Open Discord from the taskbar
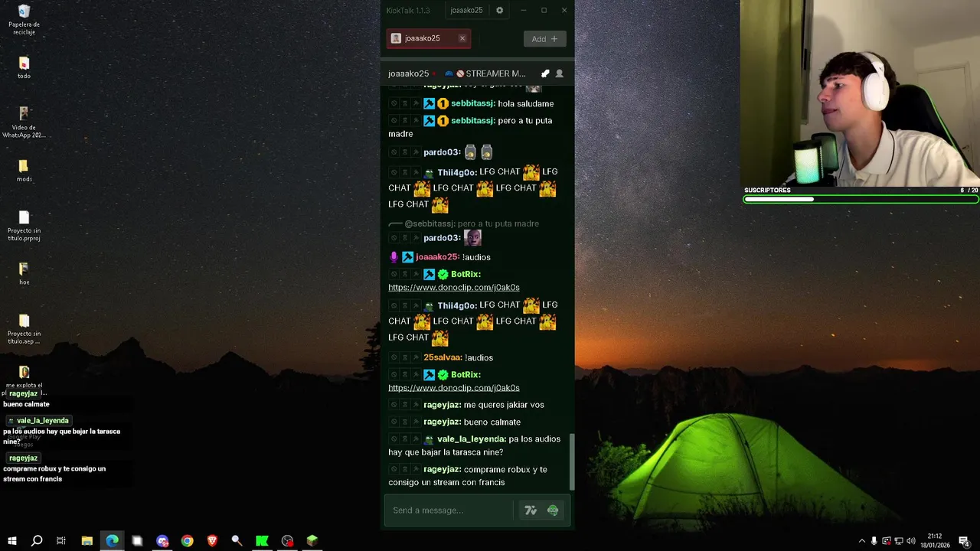 tap(162, 540)
